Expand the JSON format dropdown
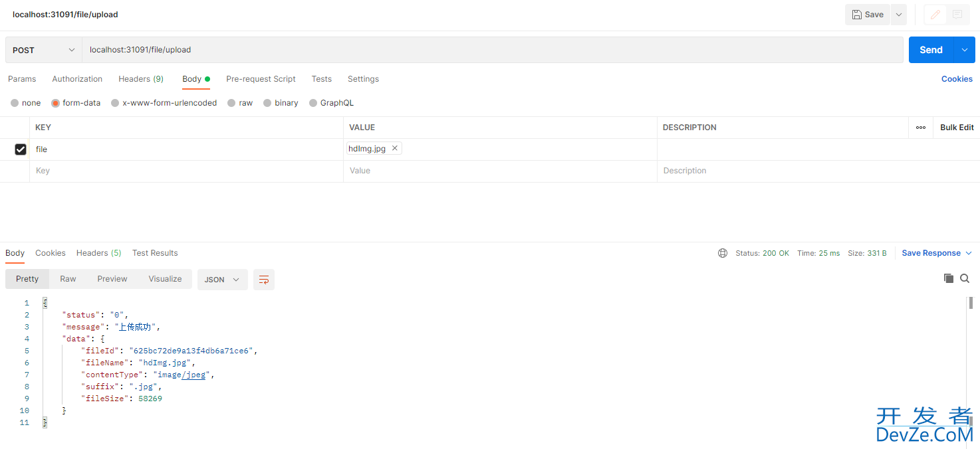Viewport: 980px width, 449px height. point(222,280)
